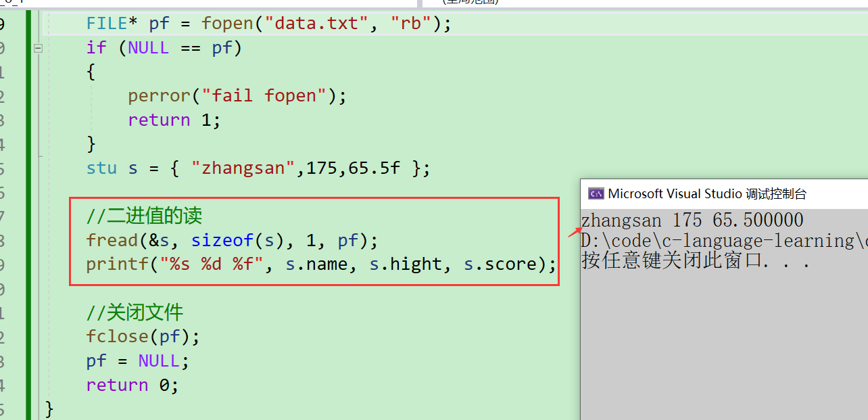Viewport: 868px width, 420px height.
Task: Click s.hight argument in printf
Action: pos(406,264)
